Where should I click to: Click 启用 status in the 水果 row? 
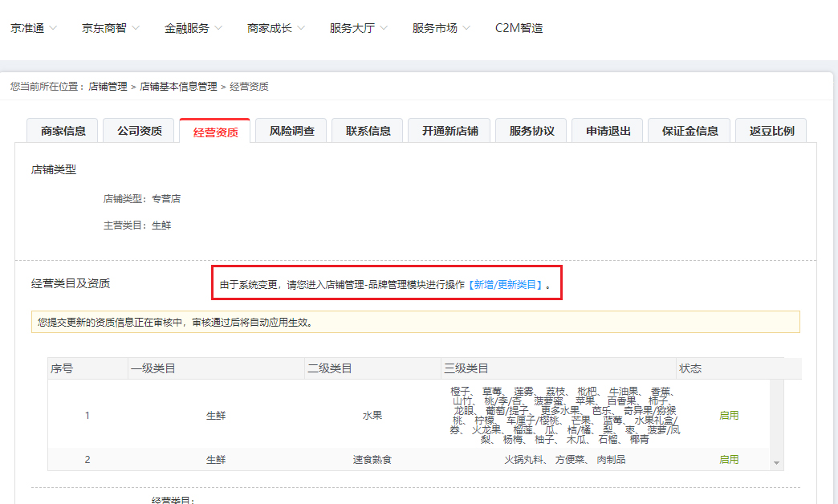[728, 416]
